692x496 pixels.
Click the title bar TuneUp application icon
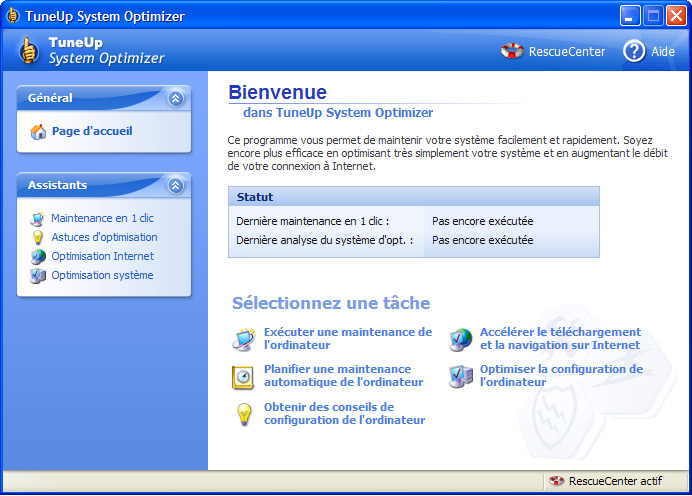(13, 15)
